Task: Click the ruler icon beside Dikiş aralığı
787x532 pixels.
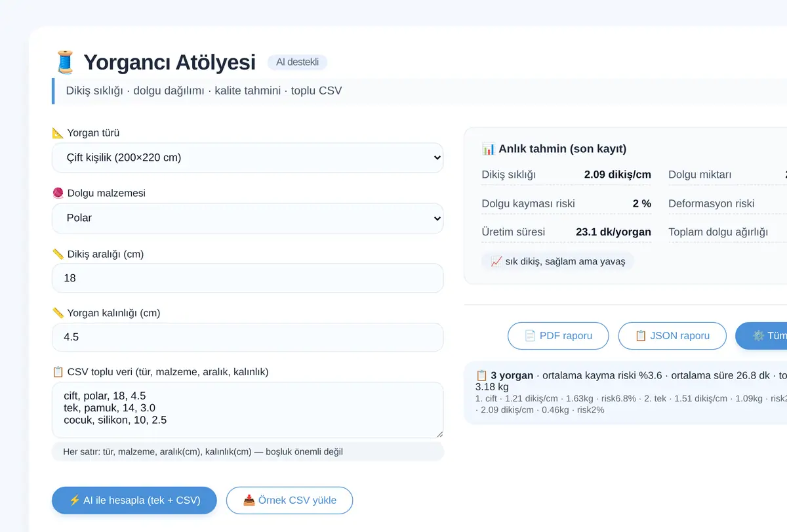Action: [x=58, y=254]
